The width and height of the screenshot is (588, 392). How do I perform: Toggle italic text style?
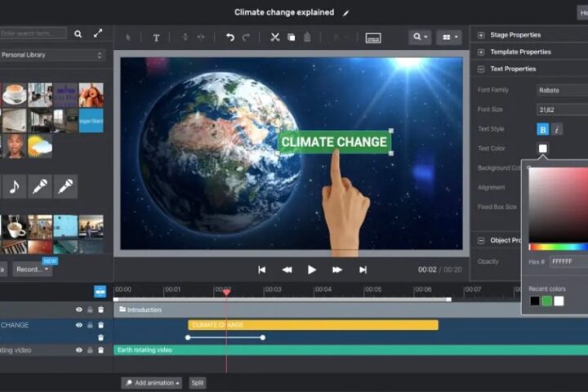(x=557, y=129)
